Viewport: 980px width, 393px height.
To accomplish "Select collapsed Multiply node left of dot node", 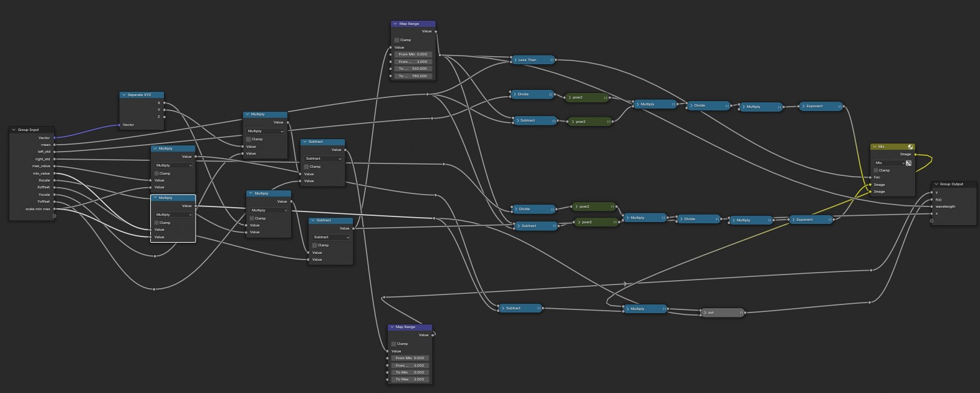I will 645,309.
